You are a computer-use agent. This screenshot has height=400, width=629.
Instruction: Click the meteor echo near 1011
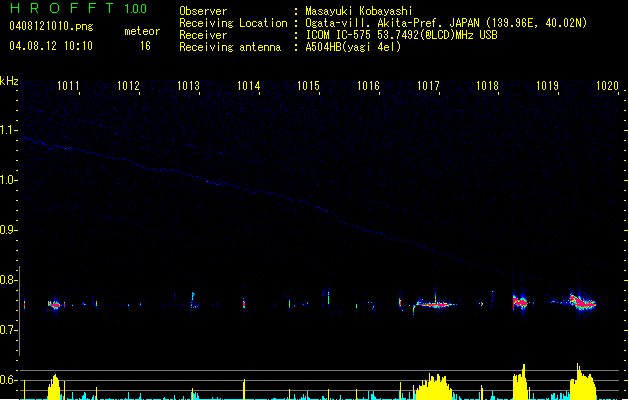point(55,305)
